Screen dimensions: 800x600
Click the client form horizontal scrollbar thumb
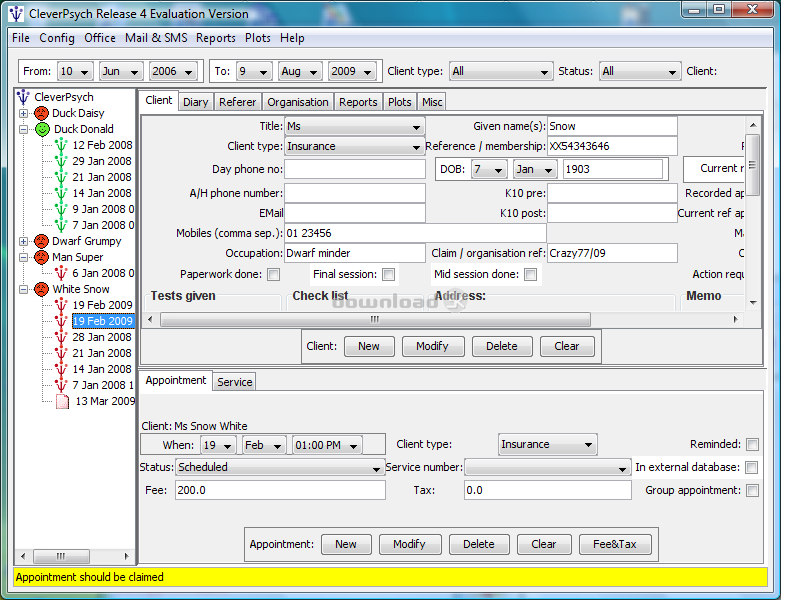coord(375,320)
